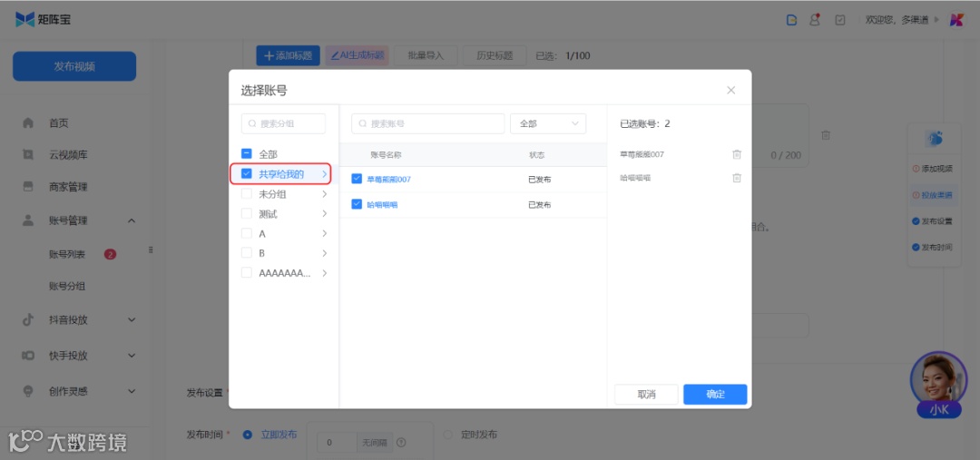
Task: Check the 未分组 group checkbox
Action: tap(247, 194)
